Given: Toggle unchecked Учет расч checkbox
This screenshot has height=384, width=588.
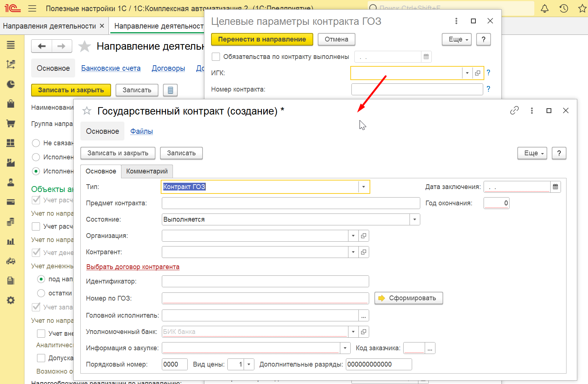Looking at the screenshot, I should tap(36, 226).
